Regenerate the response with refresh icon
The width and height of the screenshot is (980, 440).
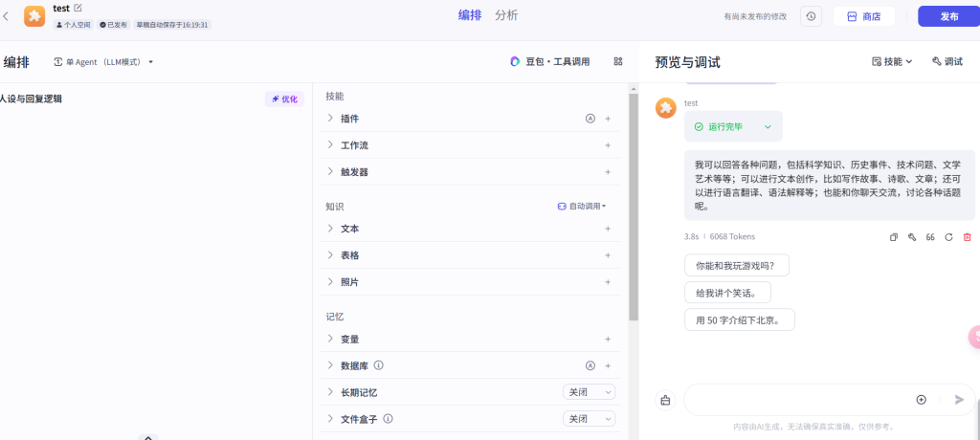[948, 237]
